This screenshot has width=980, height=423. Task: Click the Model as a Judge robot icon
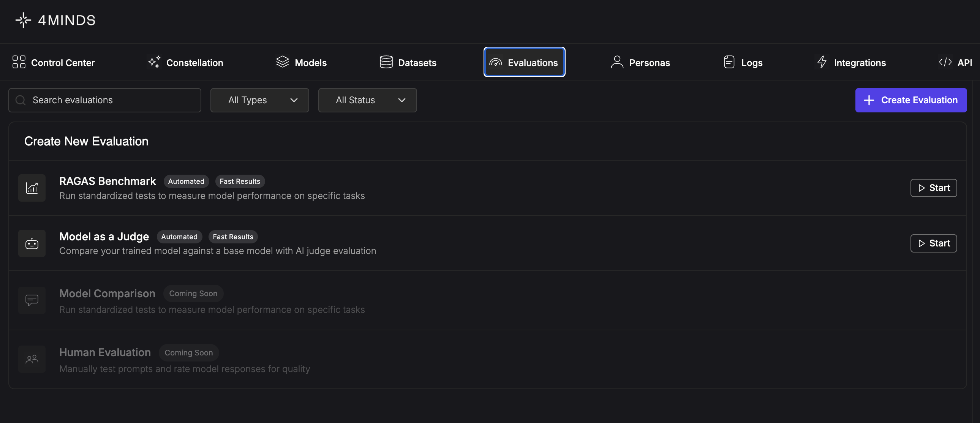(x=32, y=243)
